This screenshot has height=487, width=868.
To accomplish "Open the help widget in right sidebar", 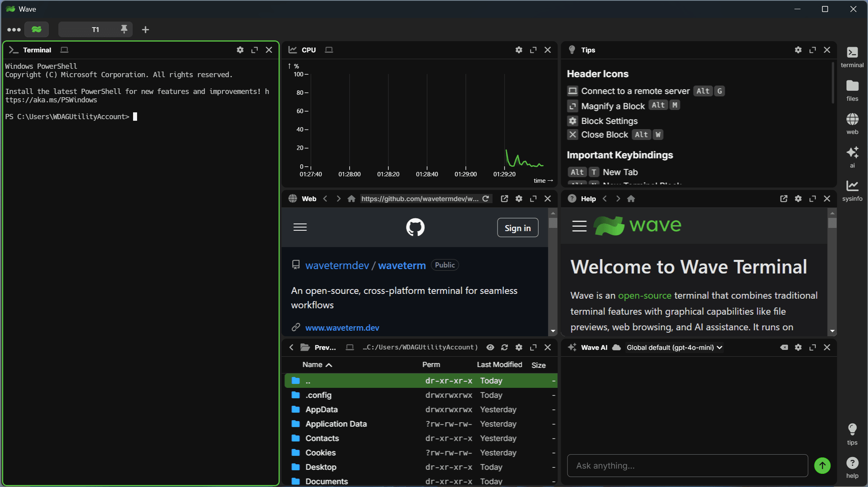I will (852, 468).
